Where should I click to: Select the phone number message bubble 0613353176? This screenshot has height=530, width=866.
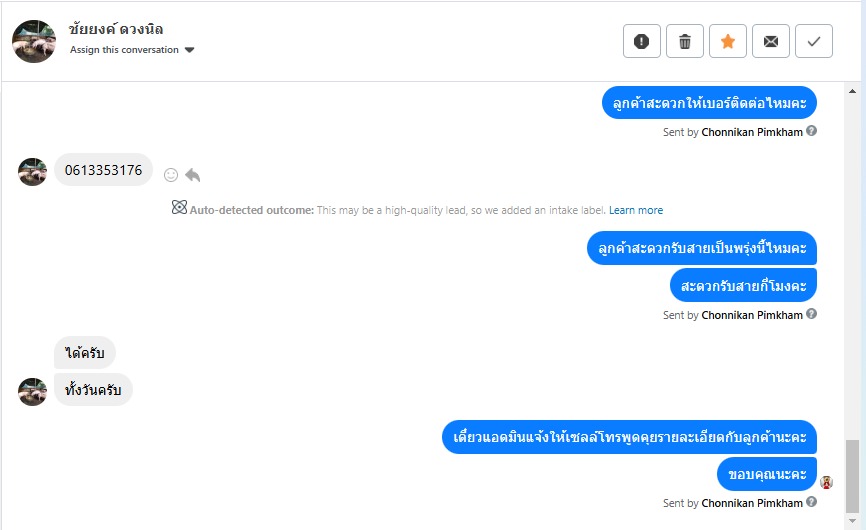[x=103, y=171]
